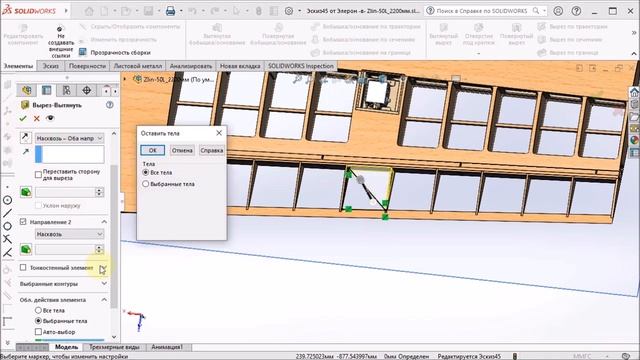
Task: Open the Анимация1 bottom tab
Action: [167, 347]
